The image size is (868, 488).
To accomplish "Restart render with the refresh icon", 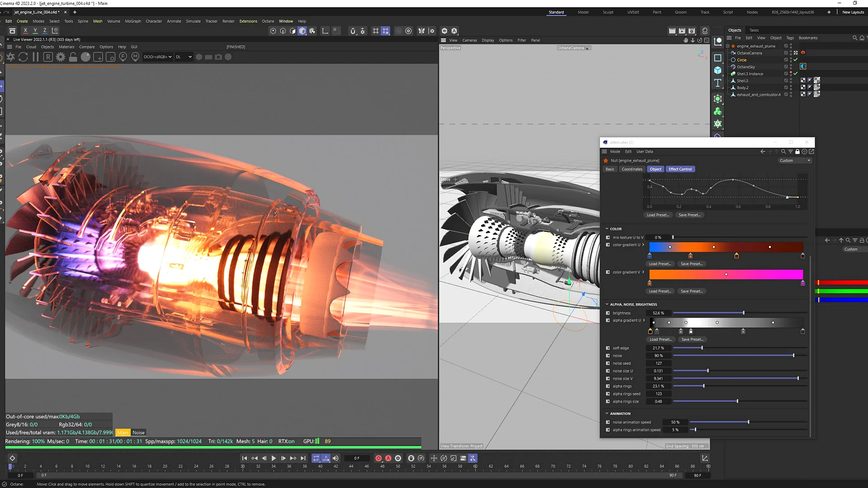I will 24,57.
